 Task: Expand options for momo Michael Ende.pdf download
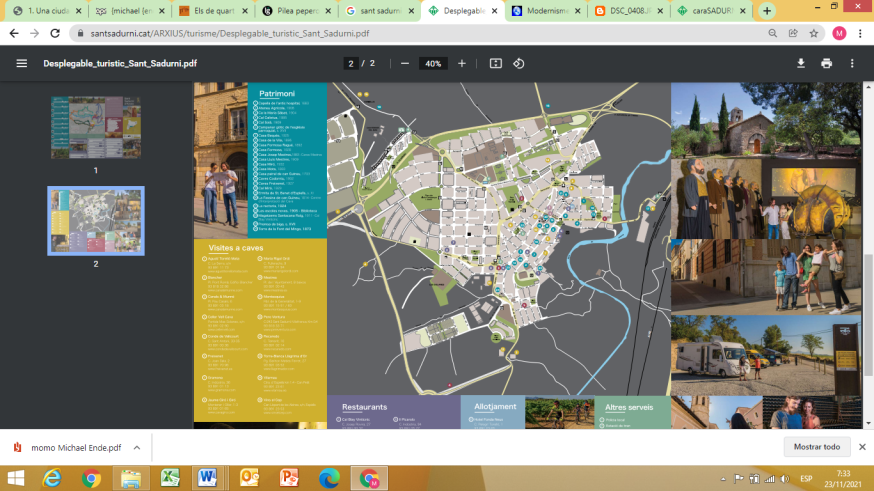137,447
